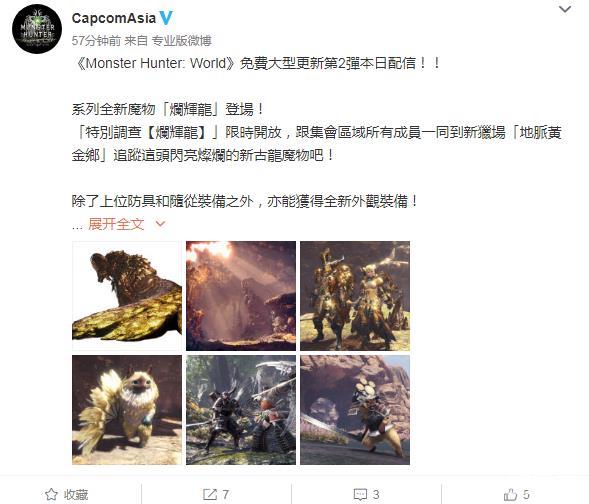
Task: Like the post with thumbs-up icon
Action: tap(510, 494)
